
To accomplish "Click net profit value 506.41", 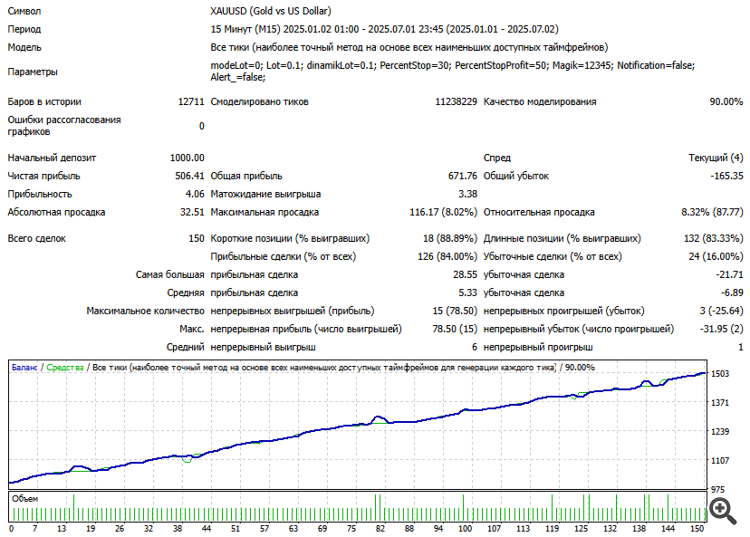I will [189, 176].
